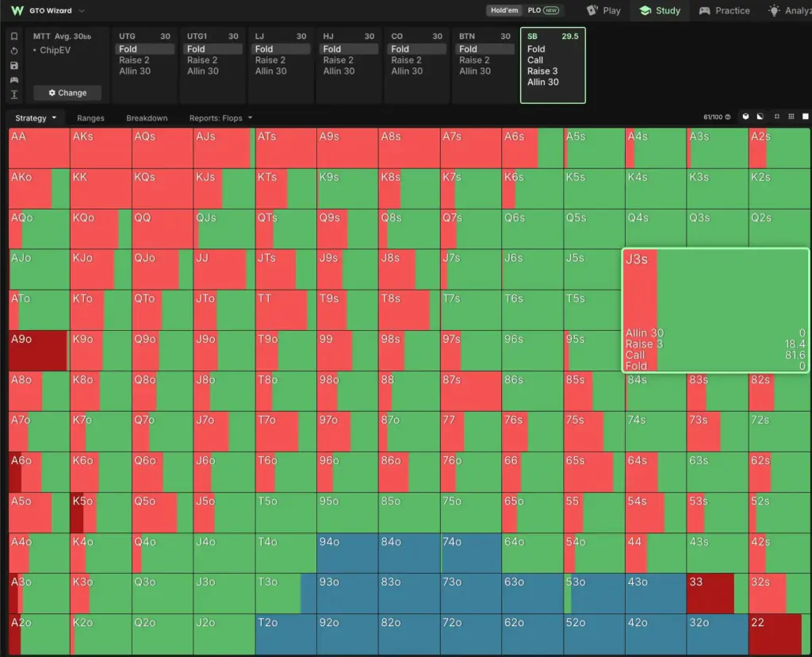This screenshot has height=657, width=812.
Task: Open the Practice section
Action: click(724, 10)
